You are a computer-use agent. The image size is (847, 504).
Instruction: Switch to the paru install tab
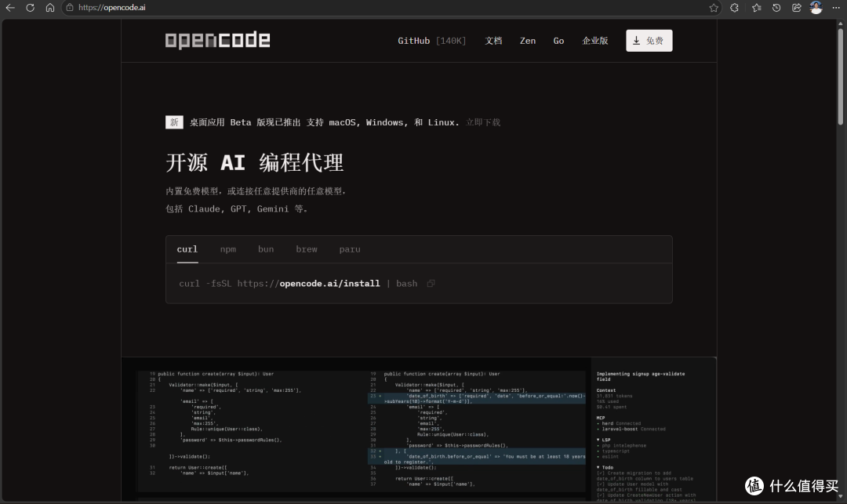[x=350, y=249]
